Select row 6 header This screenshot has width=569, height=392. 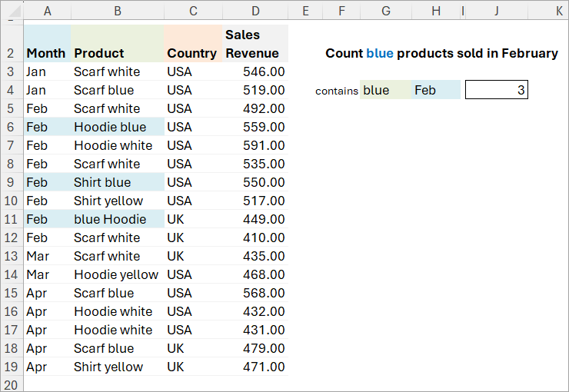point(12,127)
